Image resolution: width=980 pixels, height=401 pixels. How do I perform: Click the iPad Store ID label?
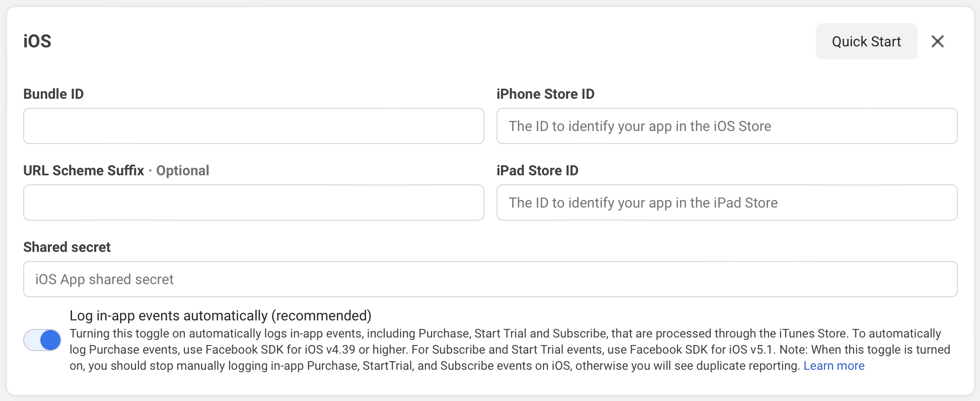pyautogui.click(x=537, y=171)
